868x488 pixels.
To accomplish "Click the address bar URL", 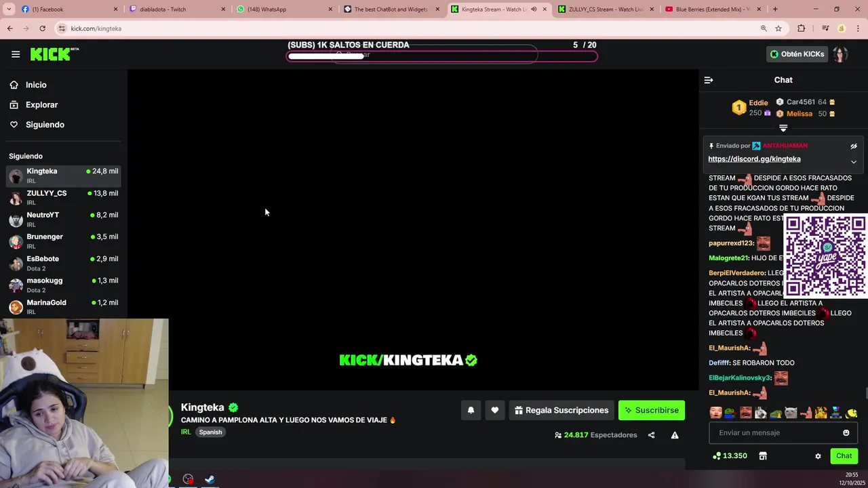I will [96, 28].
